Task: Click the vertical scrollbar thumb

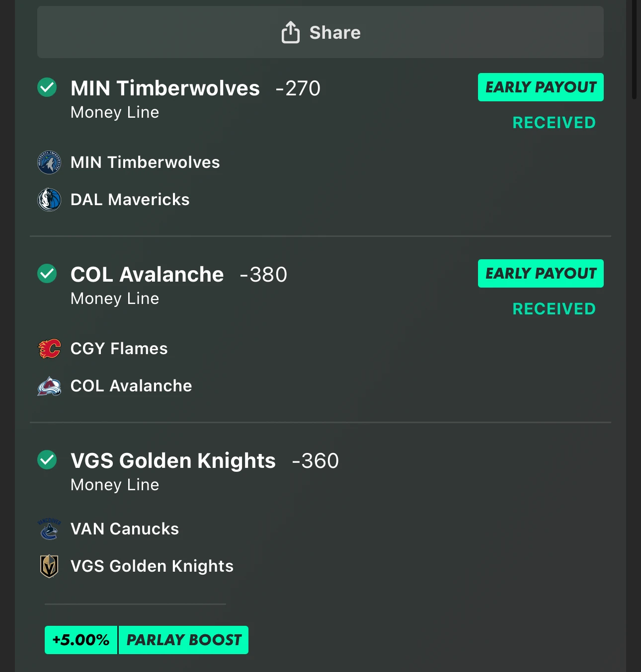Action: pyautogui.click(x=634, y=50)
